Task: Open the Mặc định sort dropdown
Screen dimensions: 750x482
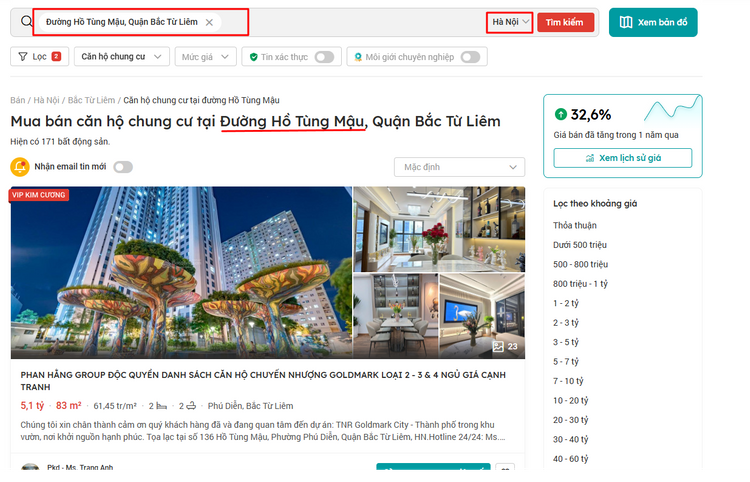Action: (459, 167)
